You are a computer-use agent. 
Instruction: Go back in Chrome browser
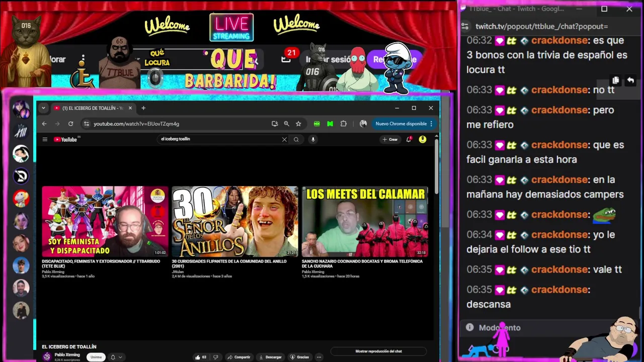point(44,124)
